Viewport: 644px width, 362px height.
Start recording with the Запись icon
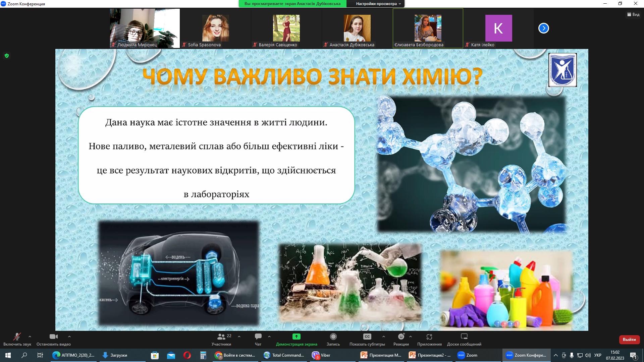click(333, 337)
